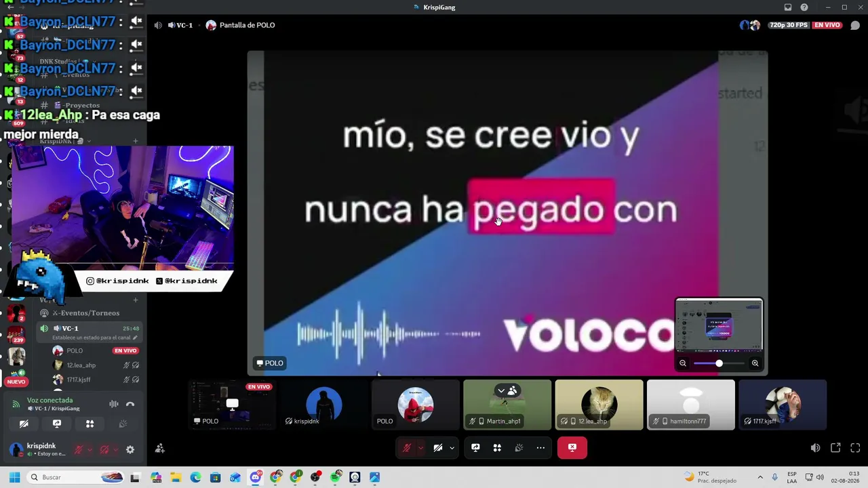Viewport: 868px width, 488px height.
Task: Toggle deafen headphones in the user panel
Action: [x=104, y=449]
